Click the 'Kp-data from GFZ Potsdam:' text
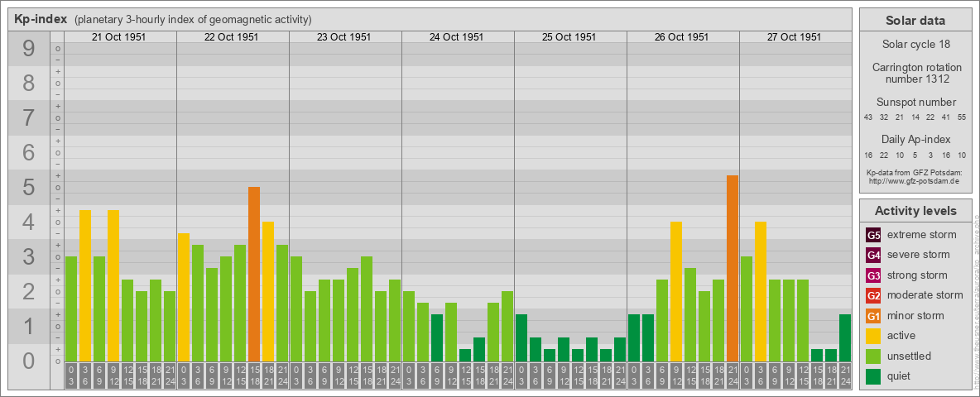This screenshot has width=980, height=397. (915, 172)
